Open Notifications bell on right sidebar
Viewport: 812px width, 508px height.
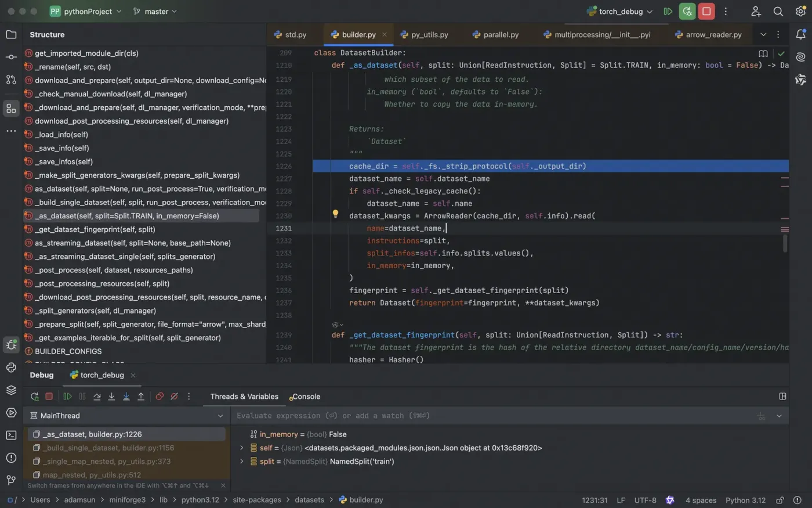point(800,34)
